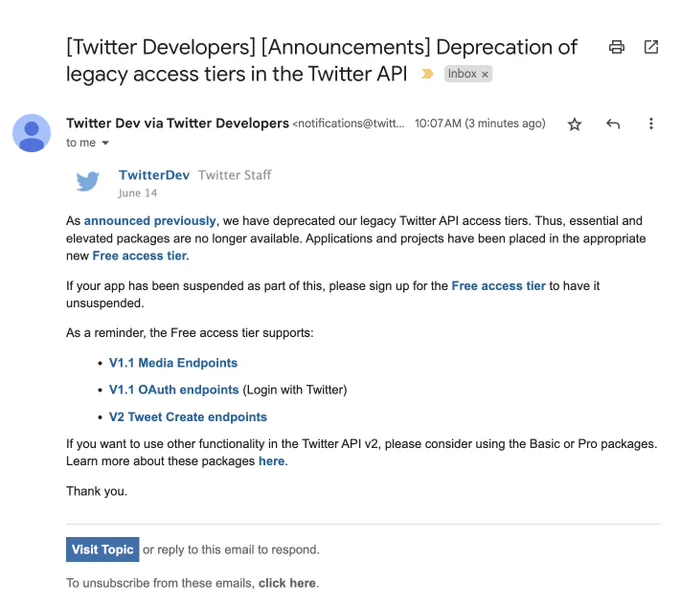The height and width of the screenshot is (605, 680).
Task: Open email in new window icon
Action: 651,47
